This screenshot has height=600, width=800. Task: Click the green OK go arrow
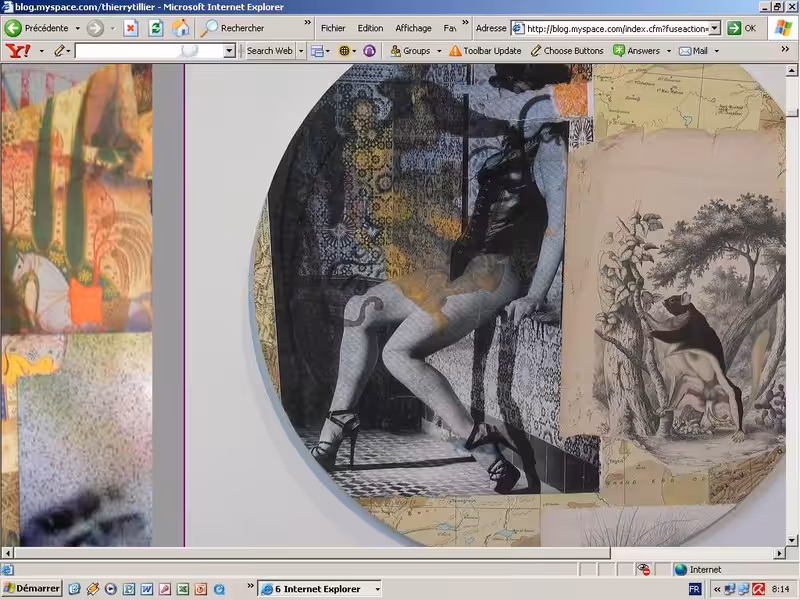click(x=734, y=28)
